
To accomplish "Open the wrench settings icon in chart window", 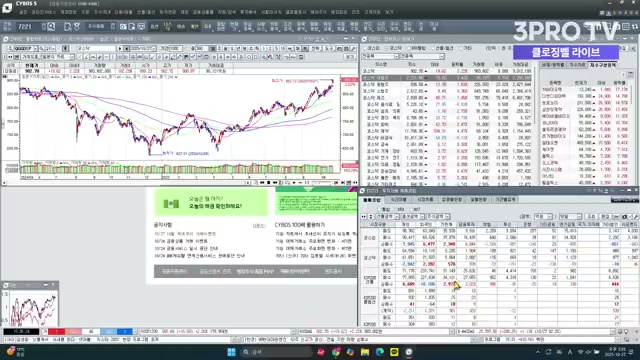I will click(353, 49).
